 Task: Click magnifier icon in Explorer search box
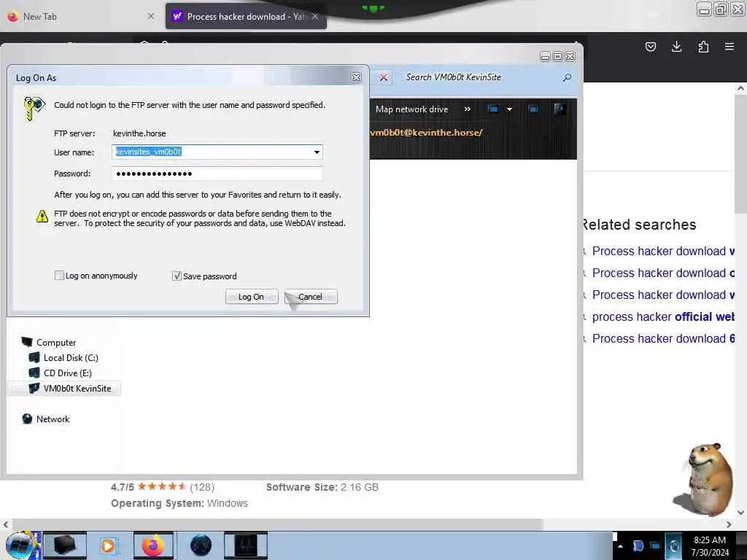[567, 77]
